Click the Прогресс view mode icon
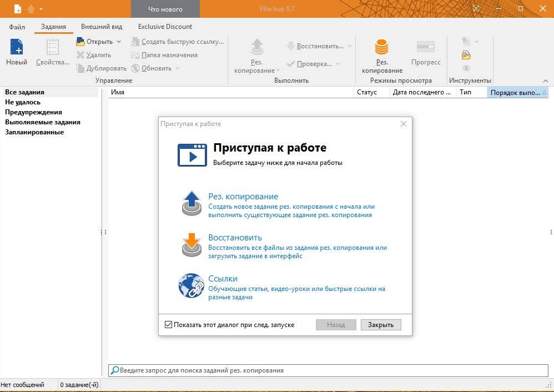The width and height of the screenshot is (554, 392). 426,48
